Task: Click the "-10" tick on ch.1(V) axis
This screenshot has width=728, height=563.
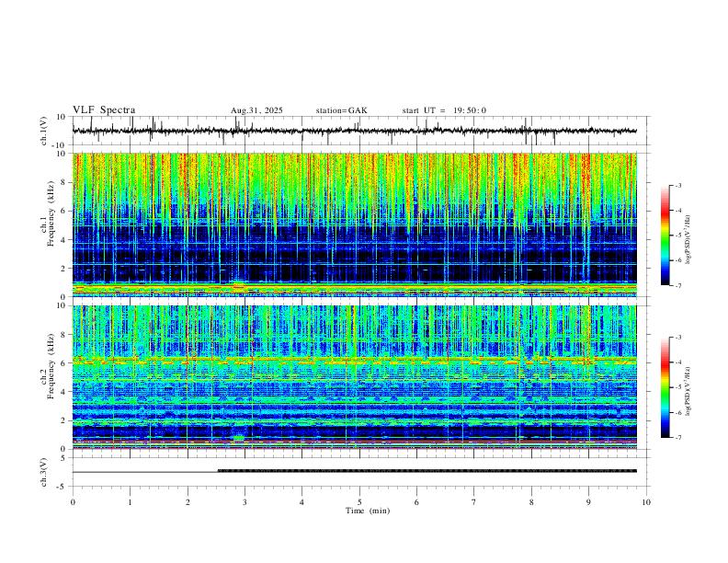Action: coord(60,145)
